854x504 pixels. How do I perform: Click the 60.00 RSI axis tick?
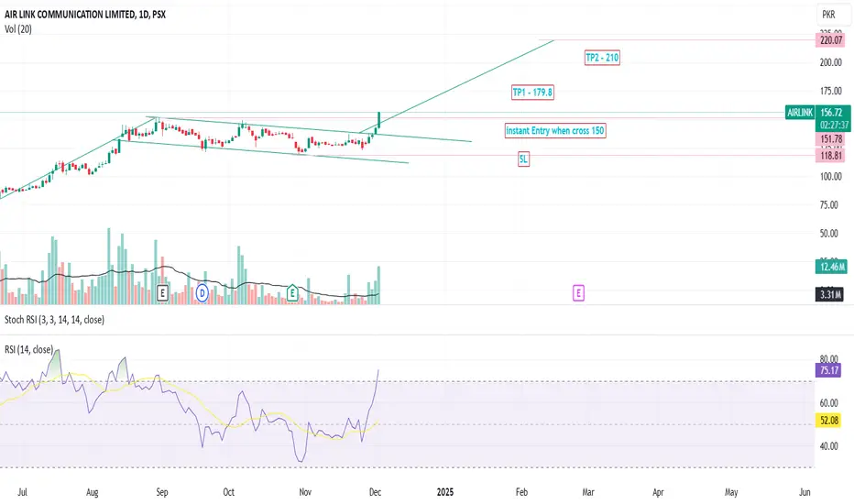829,403
